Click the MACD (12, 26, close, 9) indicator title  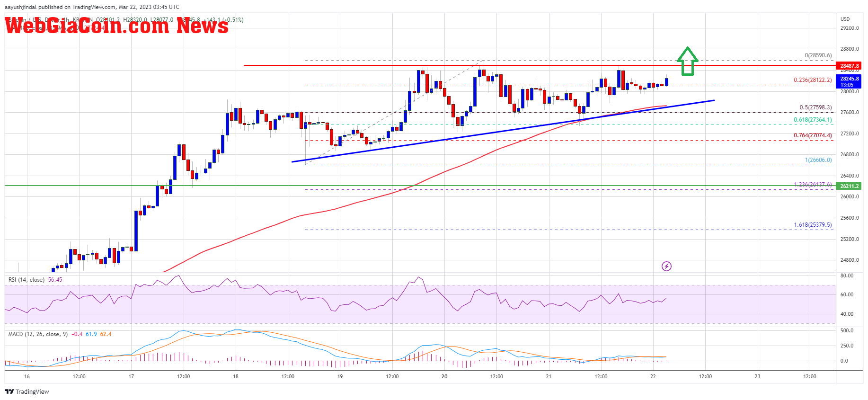click(38, 334)
